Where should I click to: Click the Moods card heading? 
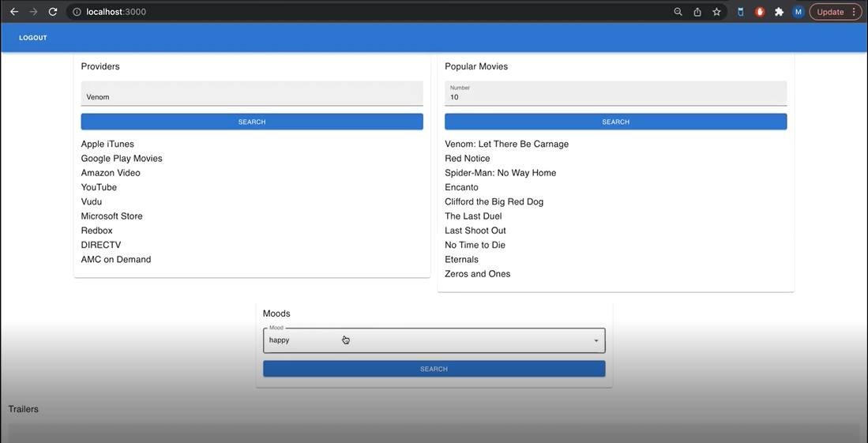(276, 313)
